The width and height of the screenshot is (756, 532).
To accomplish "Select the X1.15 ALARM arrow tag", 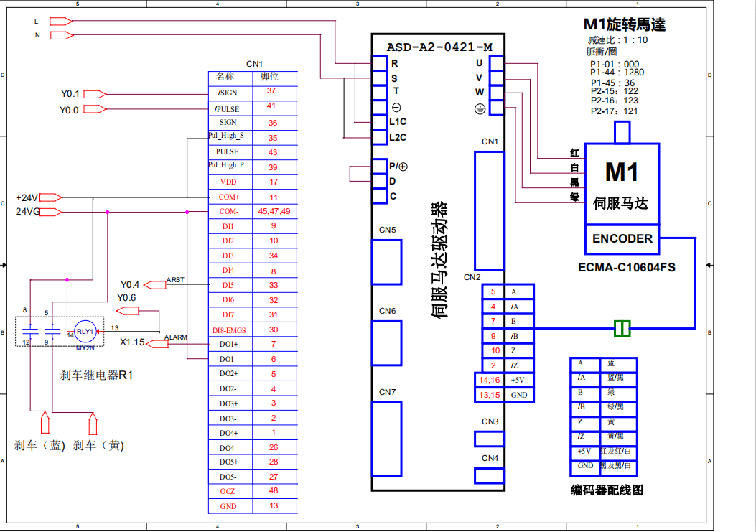I will [157, 344].
